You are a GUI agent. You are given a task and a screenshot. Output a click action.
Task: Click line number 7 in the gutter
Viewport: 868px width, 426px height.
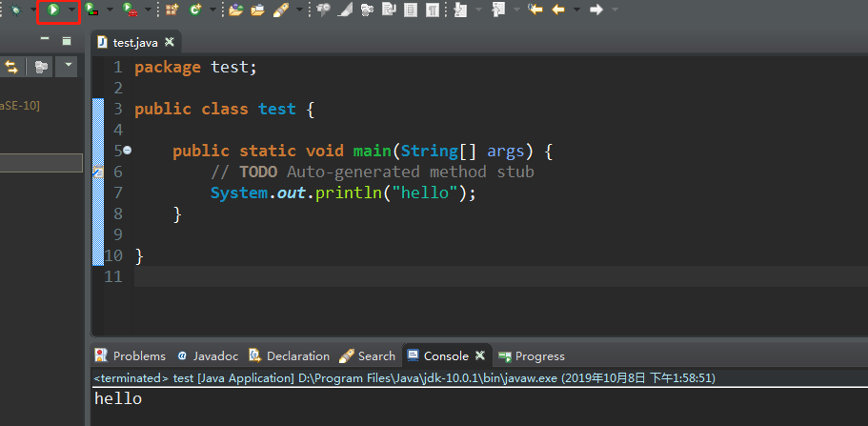click(x=117, y=193)
